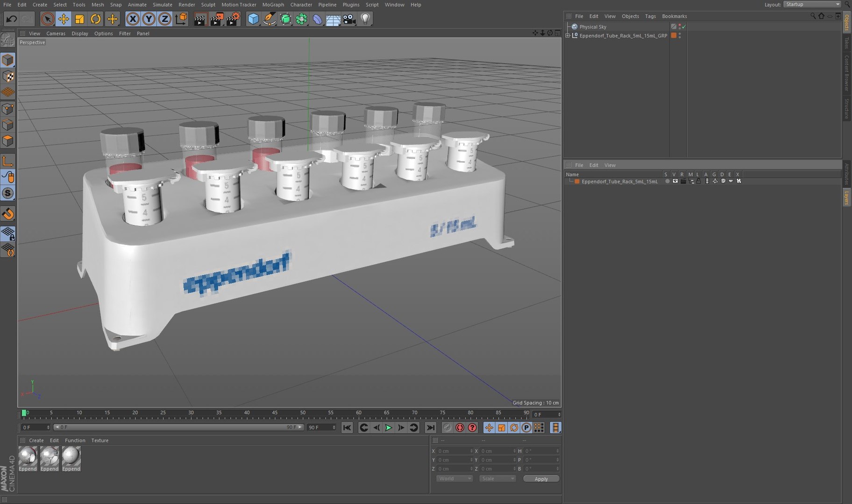Screen dimensions: 852x504
Task: Toggle Snap enable icon
Action: [x=8, y=193]
